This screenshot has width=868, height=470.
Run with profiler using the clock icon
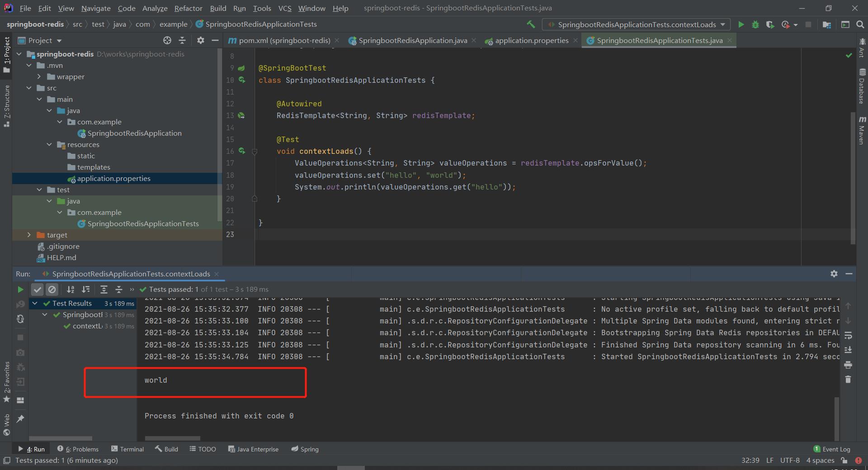pyautogui.click(x=786, y=24)
